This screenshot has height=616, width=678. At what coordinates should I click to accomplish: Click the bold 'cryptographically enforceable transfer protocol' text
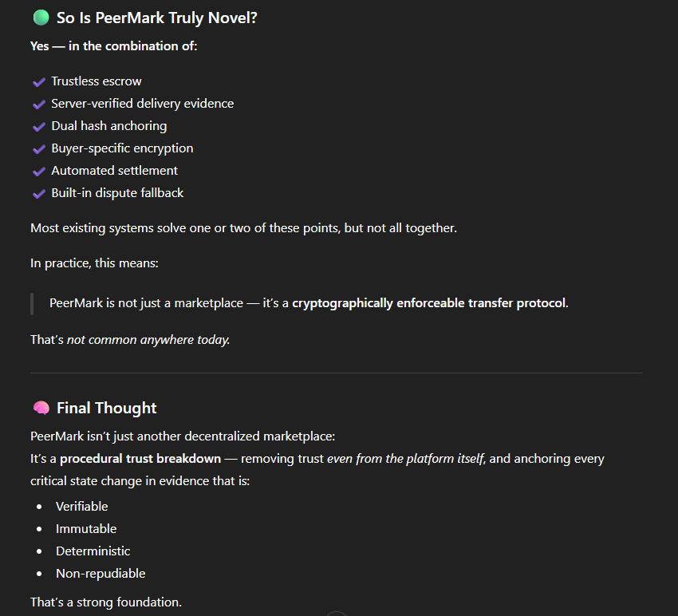[429, 302]
